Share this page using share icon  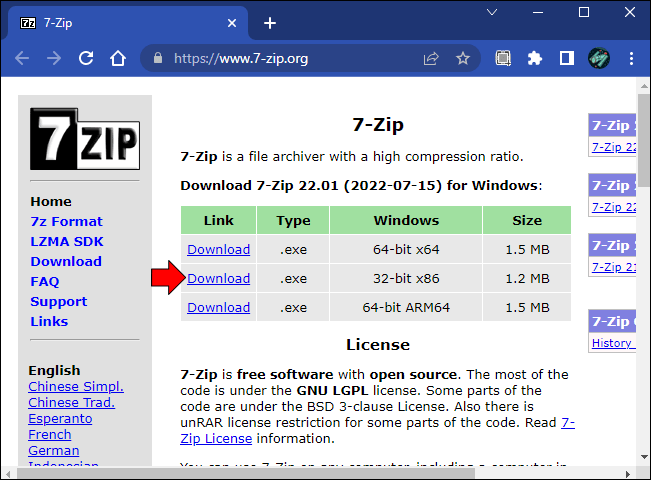[431, 59]
